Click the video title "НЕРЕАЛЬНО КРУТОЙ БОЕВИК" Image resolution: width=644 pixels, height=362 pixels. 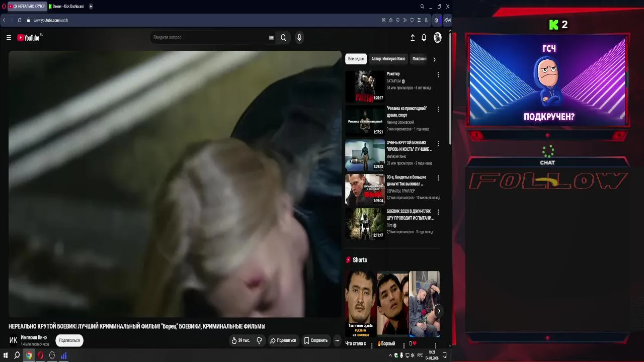point(137,326)
